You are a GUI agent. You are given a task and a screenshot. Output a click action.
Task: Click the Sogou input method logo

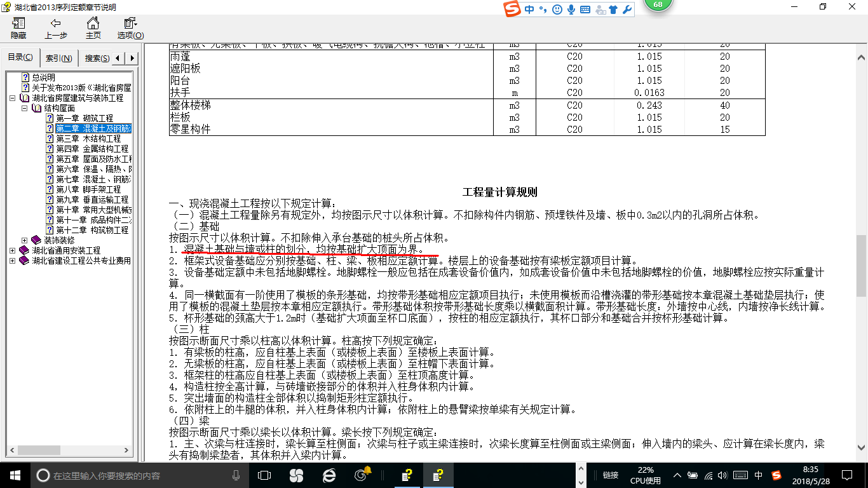coord(512,10)
